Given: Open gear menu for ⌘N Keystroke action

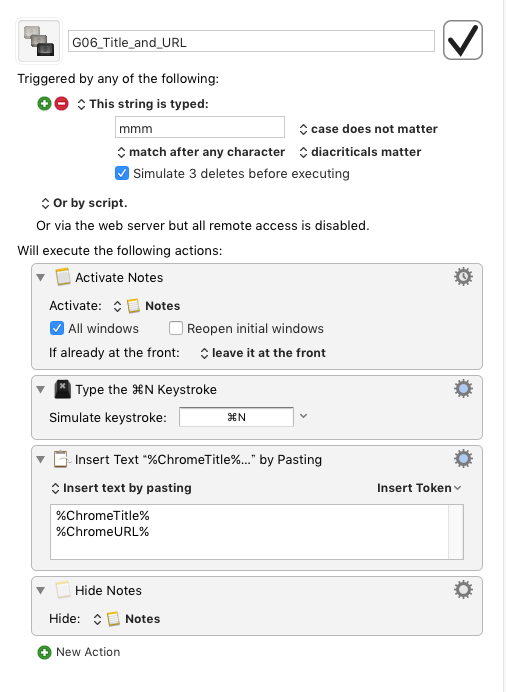Looking at the screenshot, I should coord(463,389).
